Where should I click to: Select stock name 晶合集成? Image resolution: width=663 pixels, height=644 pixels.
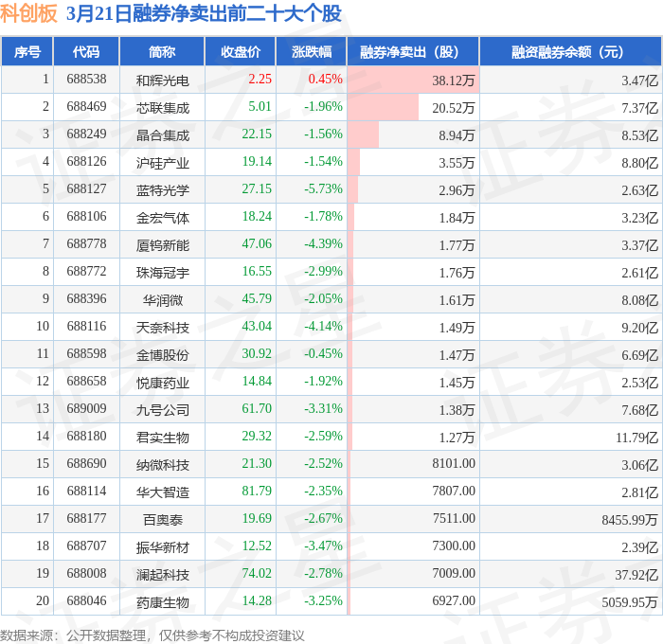(x=162, y=135)
